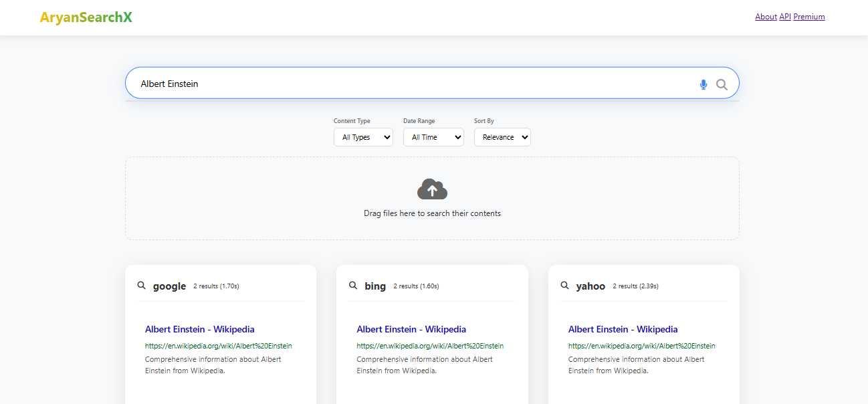Viewport: 868px width, 404px height.
Task: Open the About page
Action: coord(766,16)
